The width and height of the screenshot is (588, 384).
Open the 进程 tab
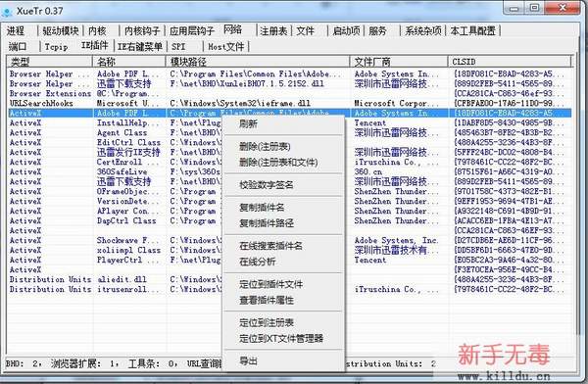tap(16, 30)
